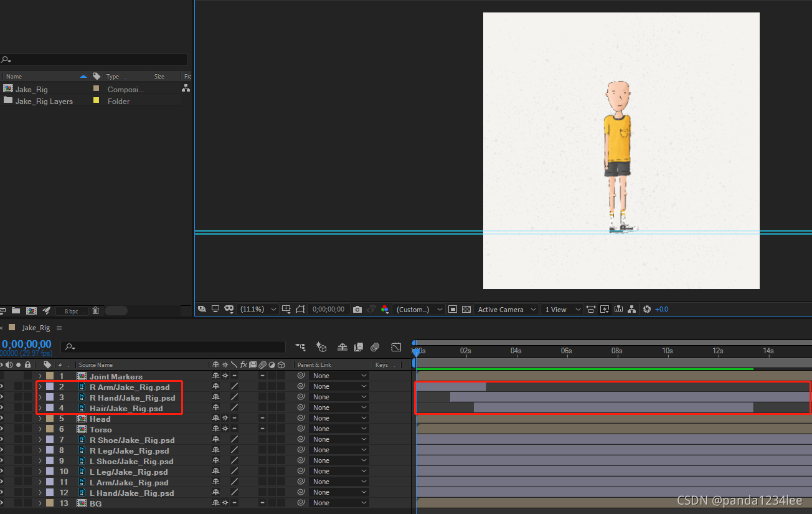The width and height of the screenshot is (812, 514).
Task: Open the graph editor icon in timeline
Action: [x=396, y=347]
